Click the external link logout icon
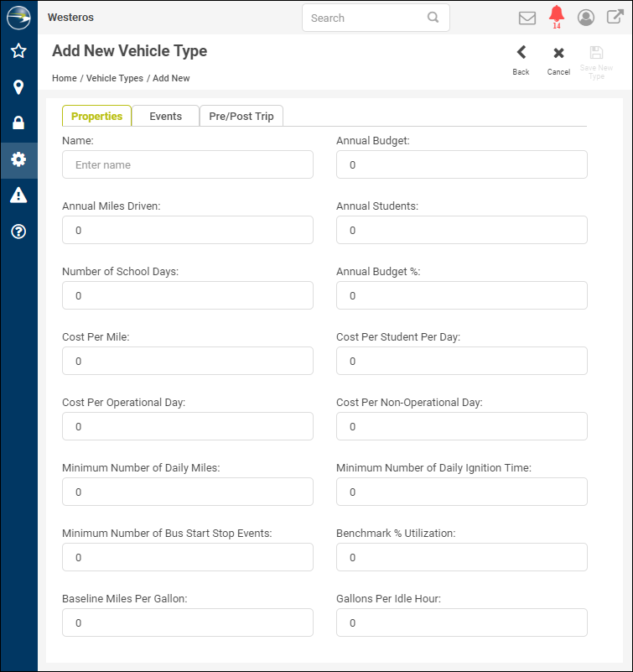Image resolution: width=633 pixels, height=672 pixels. (x=615, y=17)
